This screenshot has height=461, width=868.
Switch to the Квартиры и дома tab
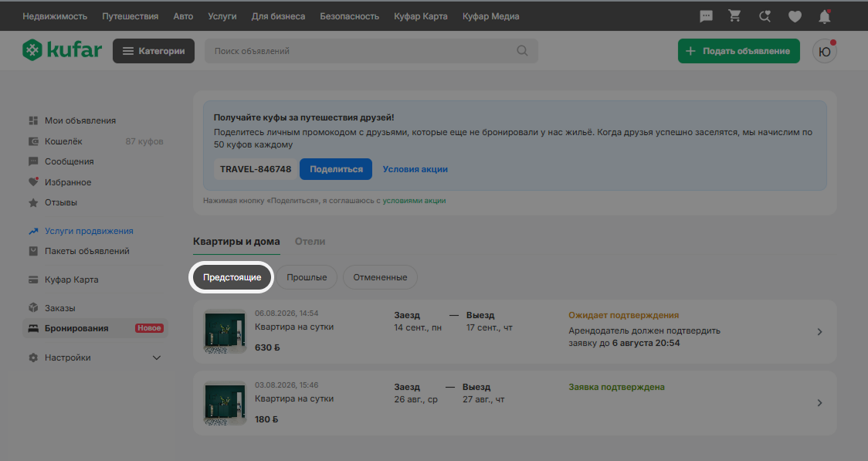[236, 241]
